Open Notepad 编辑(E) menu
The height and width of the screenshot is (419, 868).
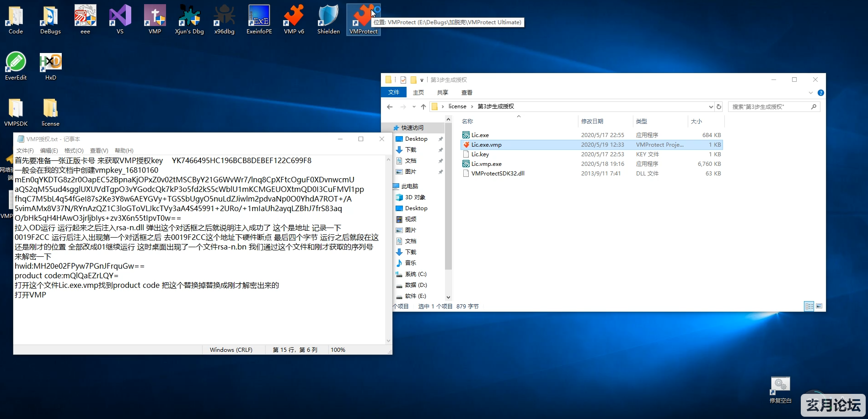point(49,150)
